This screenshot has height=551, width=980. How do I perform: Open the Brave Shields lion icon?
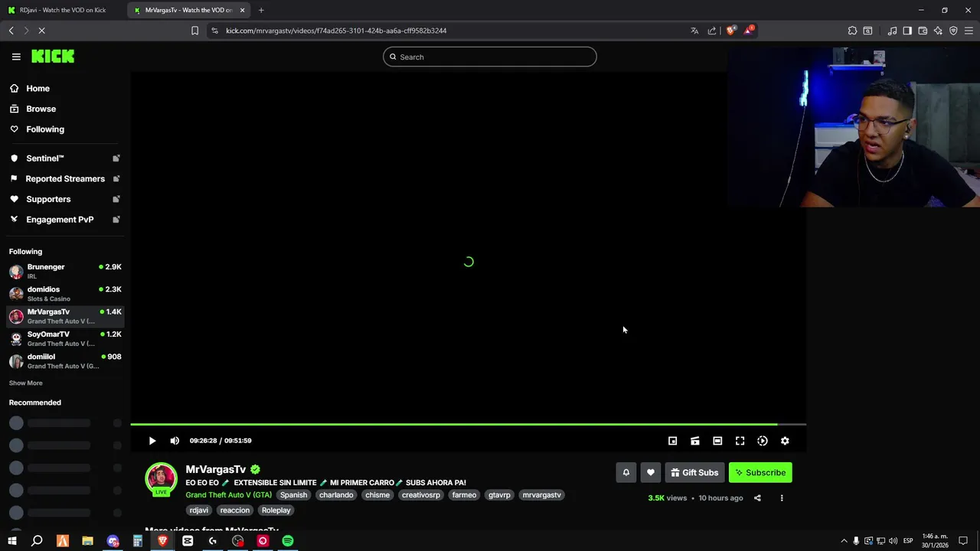coord(730,31)
